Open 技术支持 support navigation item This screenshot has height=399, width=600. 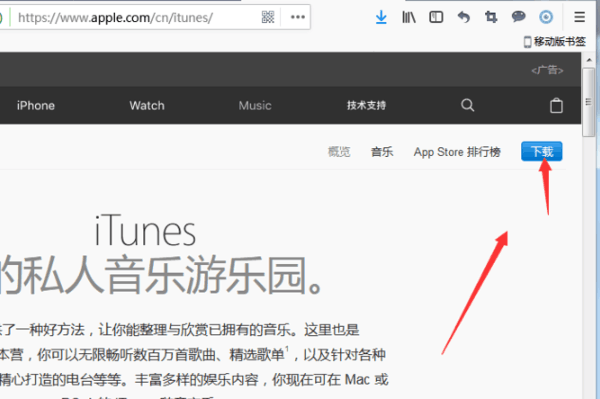366,106
